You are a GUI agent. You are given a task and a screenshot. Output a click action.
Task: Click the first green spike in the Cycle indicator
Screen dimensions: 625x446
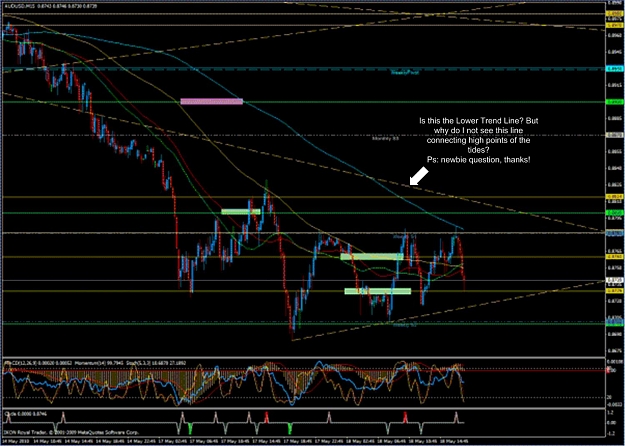point(190,429)
